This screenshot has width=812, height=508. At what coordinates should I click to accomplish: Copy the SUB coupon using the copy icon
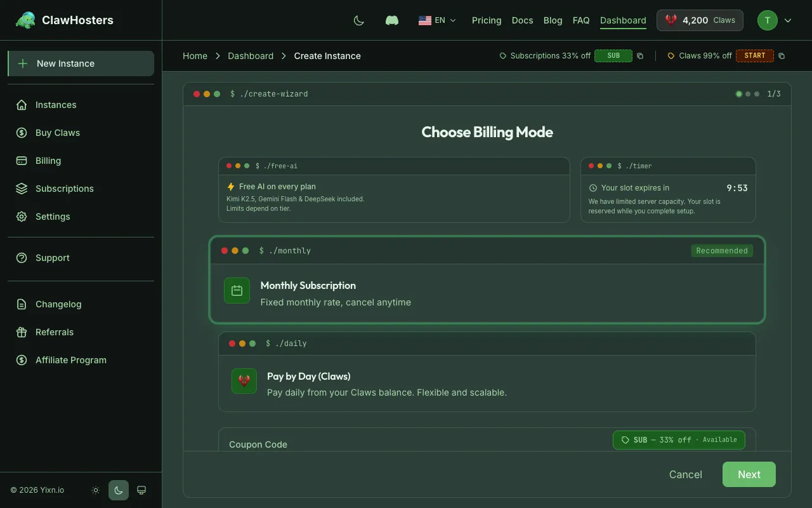(x=640, y=56)
